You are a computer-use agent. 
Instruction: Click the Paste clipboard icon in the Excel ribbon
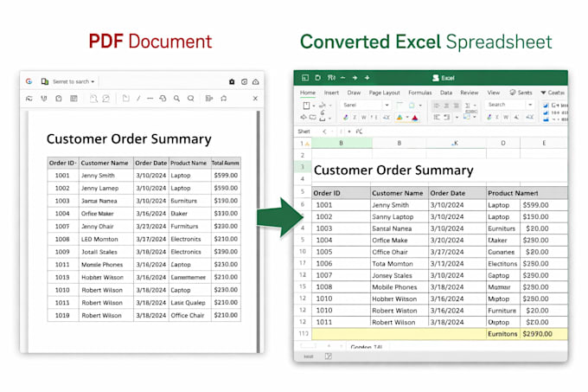306,106
